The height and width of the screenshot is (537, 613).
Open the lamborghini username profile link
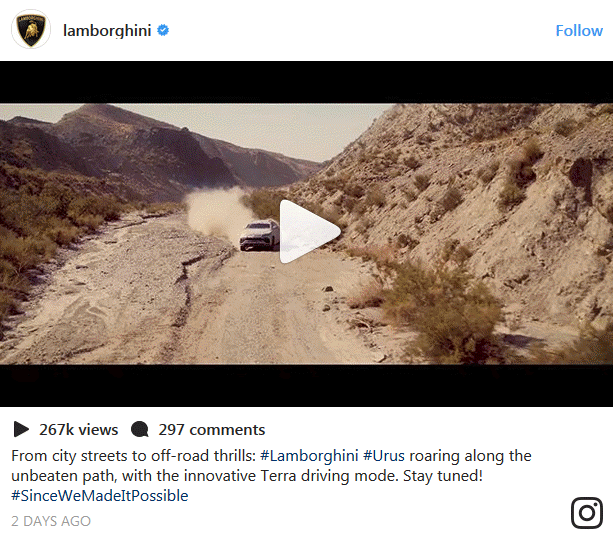pos(107,30)
